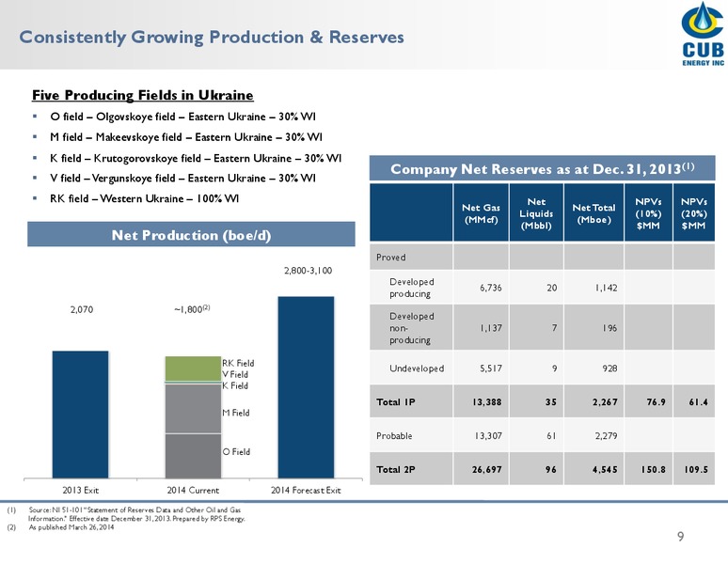Click the 'Net Gas (MMcf)' column header
Image resolution: width=728 pixels, height=564 pixels.
[x=481, y=213]
